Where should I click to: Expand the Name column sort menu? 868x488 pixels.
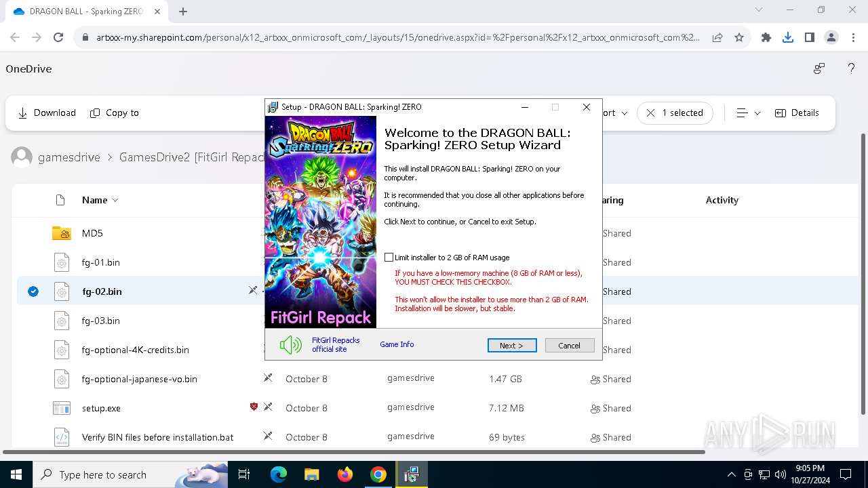[x=100, y=200]
